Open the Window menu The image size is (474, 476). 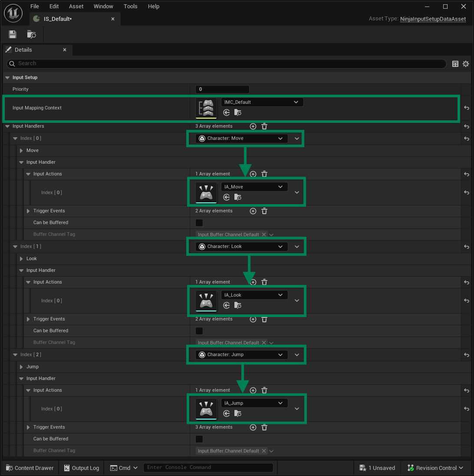(x=103, y=6)
